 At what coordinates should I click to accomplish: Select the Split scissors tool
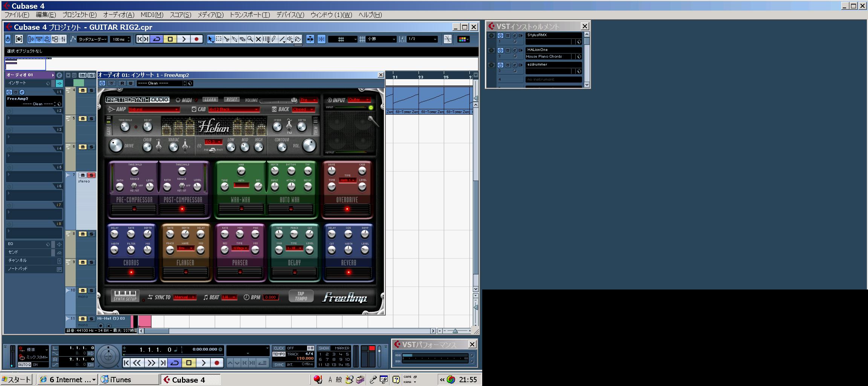[226, 39]
